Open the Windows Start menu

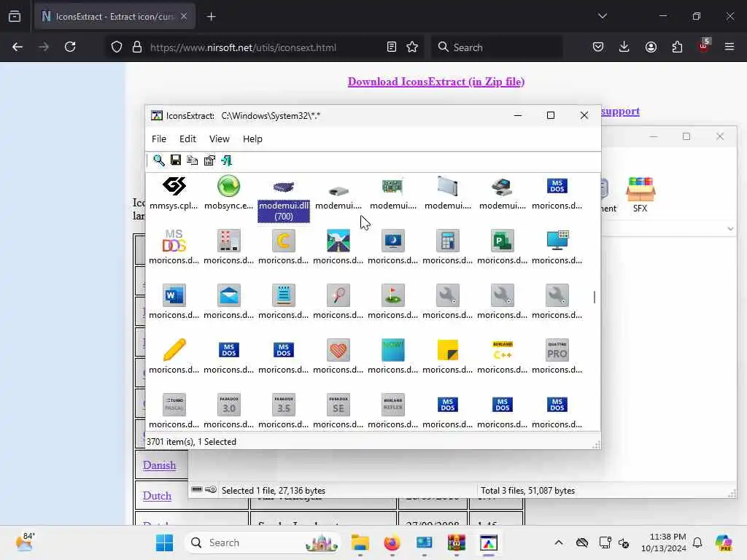click(x=164, y=542)
